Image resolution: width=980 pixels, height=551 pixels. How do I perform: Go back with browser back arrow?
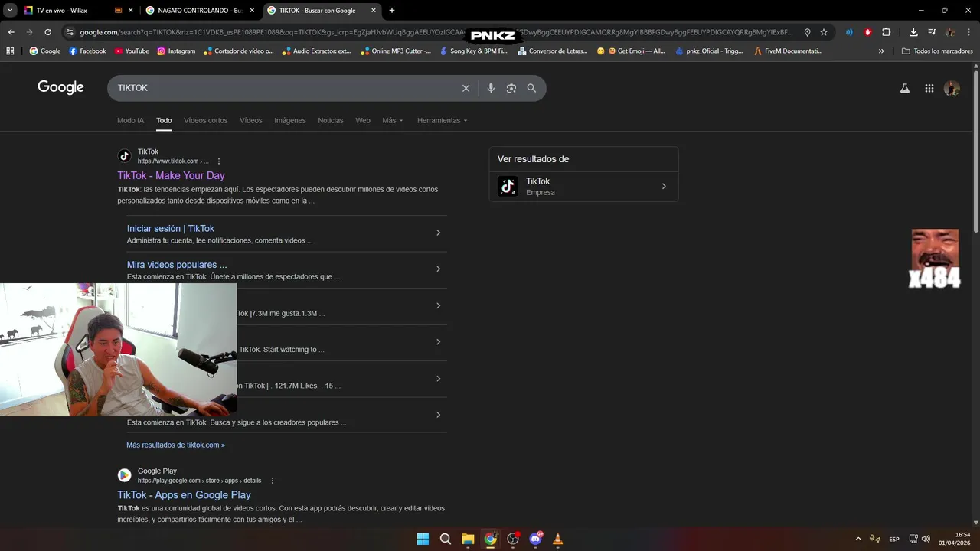[x=11, y=32]
